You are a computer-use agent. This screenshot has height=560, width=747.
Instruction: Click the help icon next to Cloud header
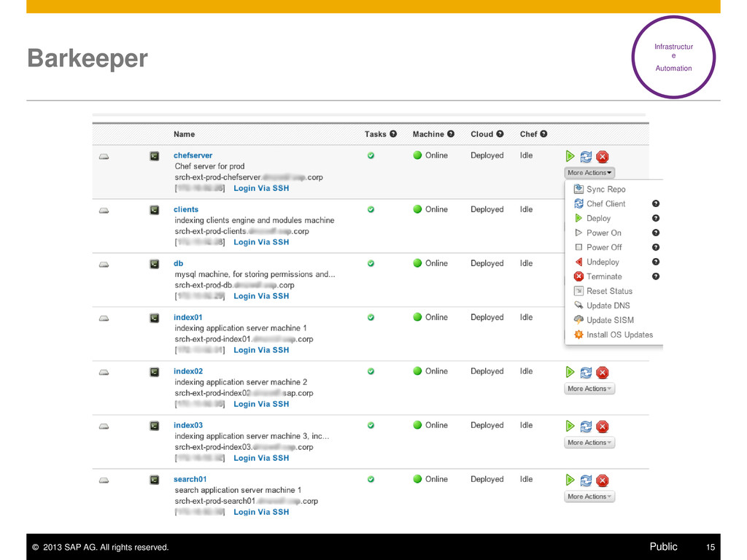pos(500,134)
